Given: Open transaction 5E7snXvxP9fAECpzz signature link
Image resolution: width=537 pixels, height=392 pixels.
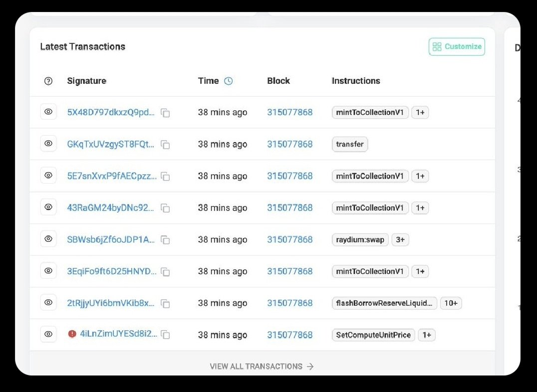Looking at the screenshot, I should (112, 176).
